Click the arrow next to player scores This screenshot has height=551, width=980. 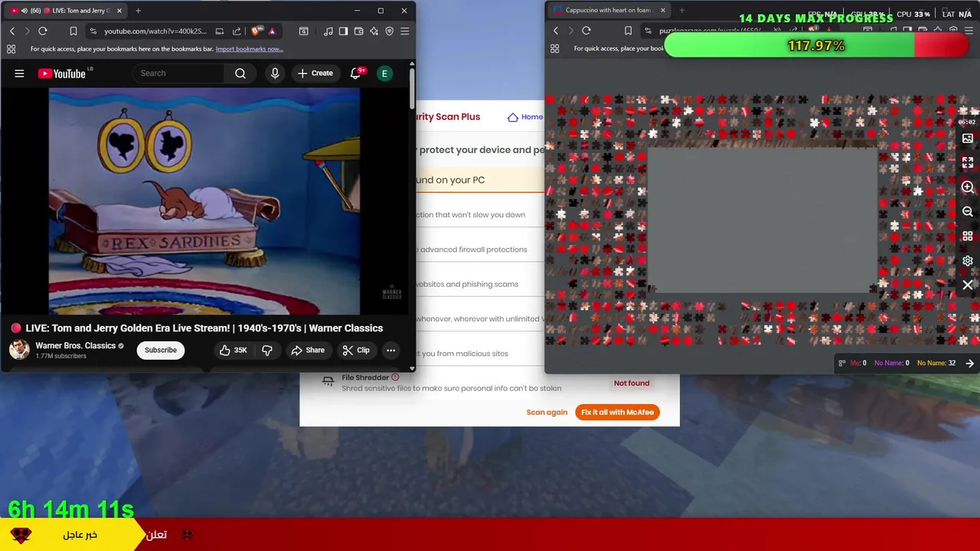pos(970,364)
